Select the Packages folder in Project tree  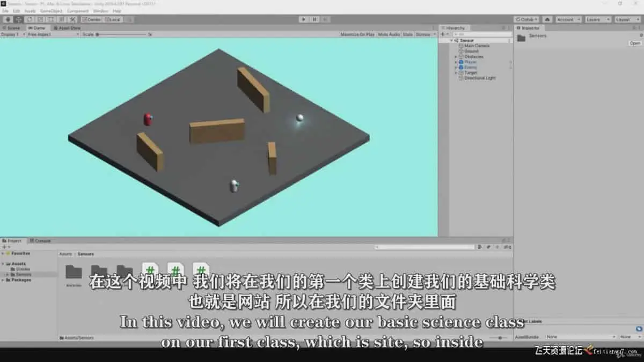21,280
